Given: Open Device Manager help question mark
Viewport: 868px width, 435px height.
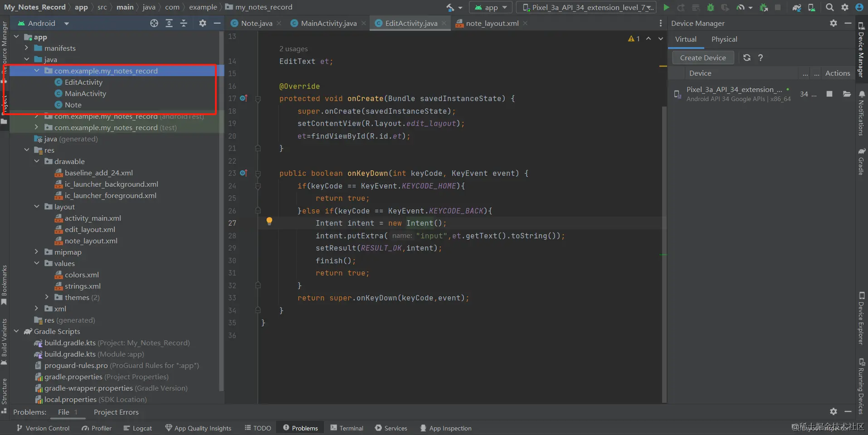Looking at the screenshot, I should [x=761, y=58].
